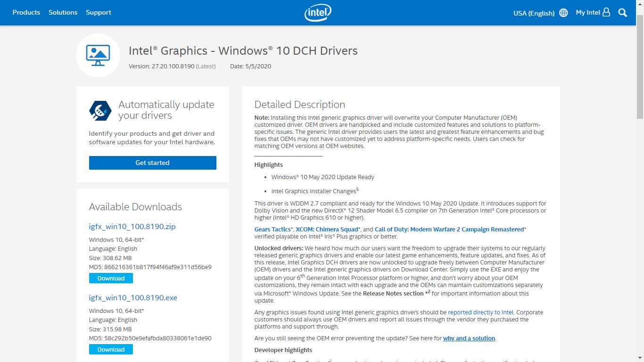Screen dimensions: 644x362
Task: Click the 'why and a solution' link
Action: point(469,338)
